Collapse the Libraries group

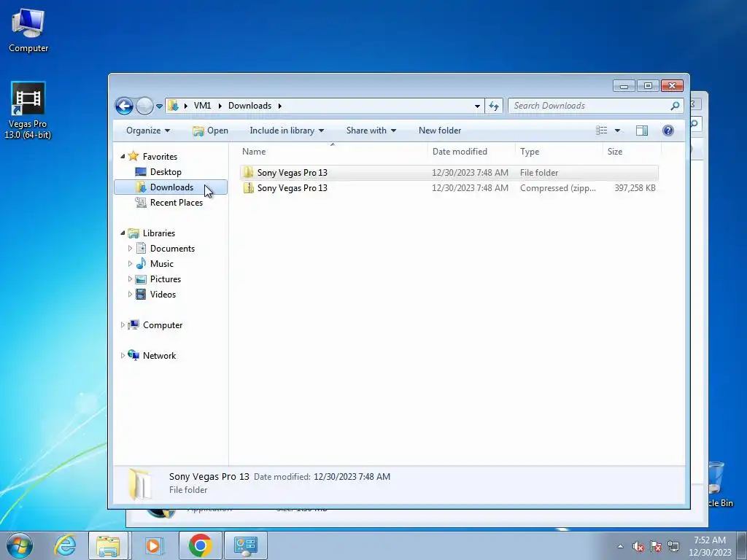point(123,233)
